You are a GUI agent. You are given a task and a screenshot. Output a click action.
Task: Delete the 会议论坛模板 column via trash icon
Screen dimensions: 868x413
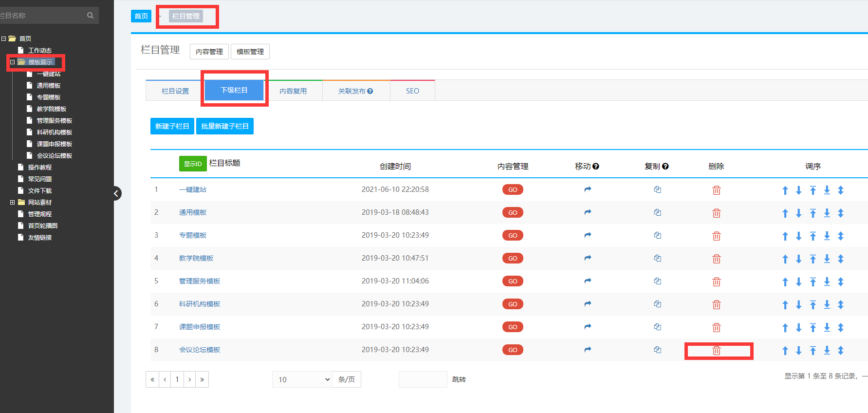pos(717,350)
